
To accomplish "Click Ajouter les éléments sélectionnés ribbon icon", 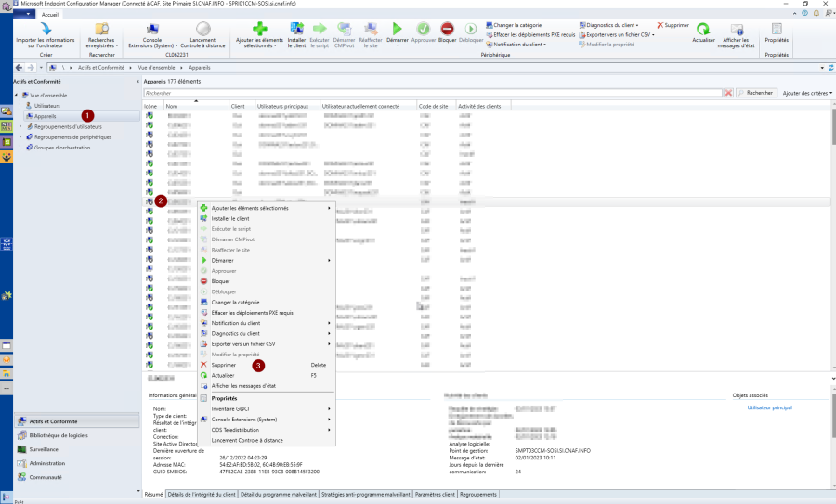I will pyautogui.click(x=260, y=28).
